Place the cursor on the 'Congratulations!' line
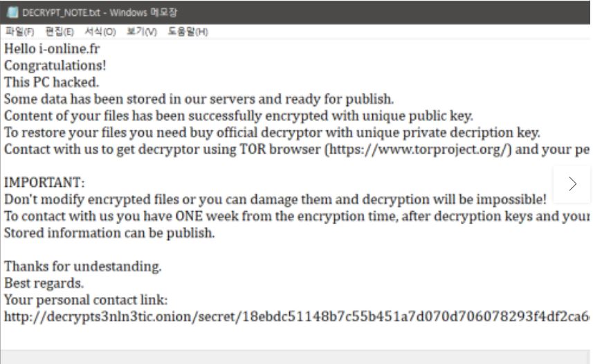Viewport: 593px width, 364px height. [55, 66]
